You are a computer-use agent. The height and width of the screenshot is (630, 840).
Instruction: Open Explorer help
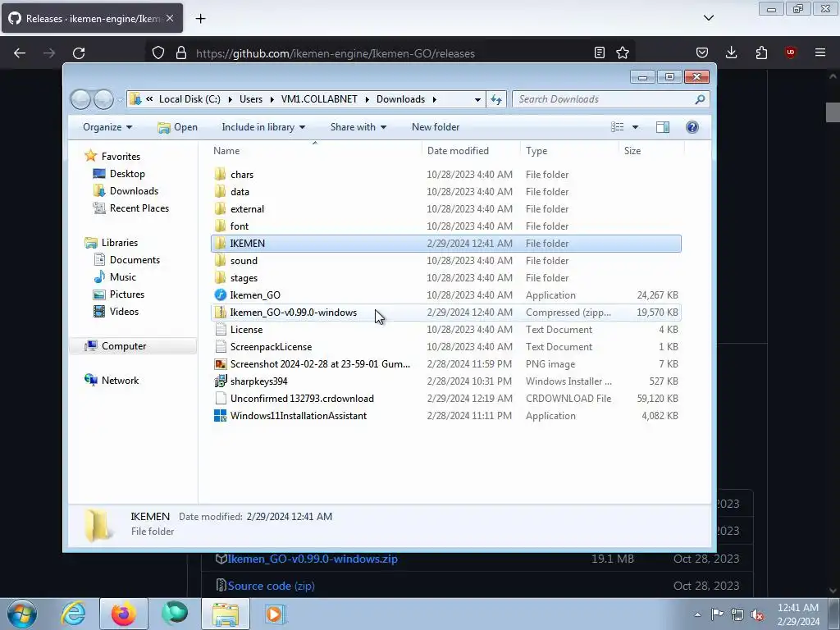[692, 127]
